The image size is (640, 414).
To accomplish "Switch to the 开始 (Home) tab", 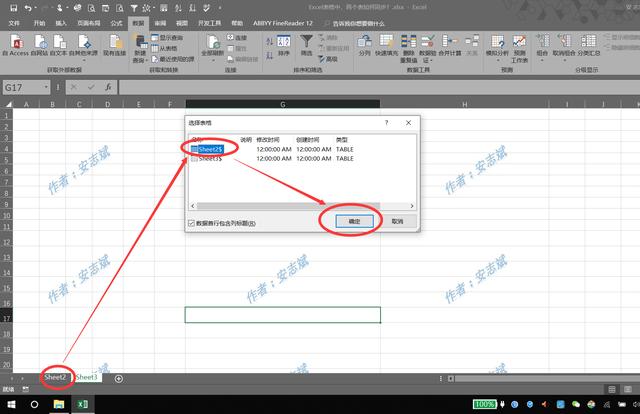I will tap(39, 23).
